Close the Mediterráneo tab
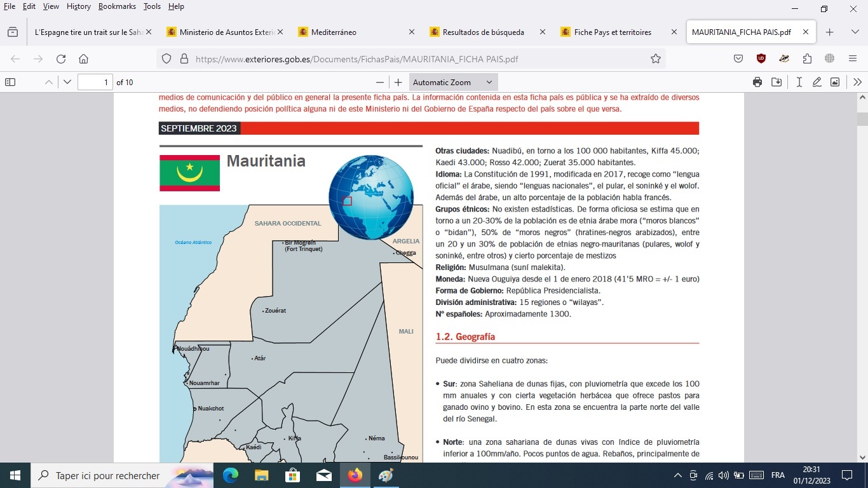This screenshot has height=488, width=868. click(412, 32)
